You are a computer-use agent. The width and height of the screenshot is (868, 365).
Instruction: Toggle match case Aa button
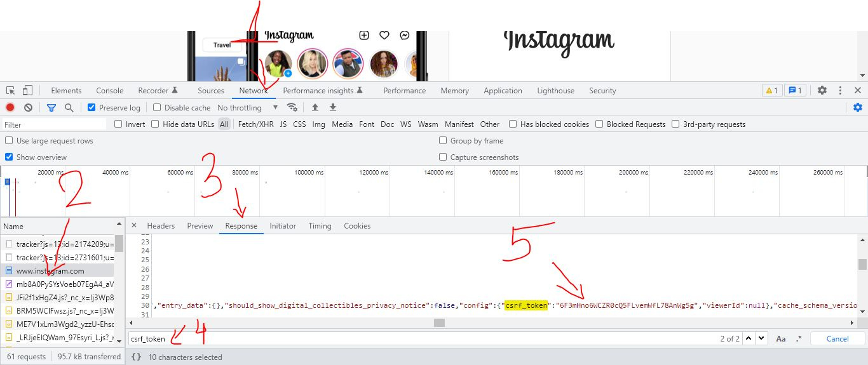click(x=781, y=339)
